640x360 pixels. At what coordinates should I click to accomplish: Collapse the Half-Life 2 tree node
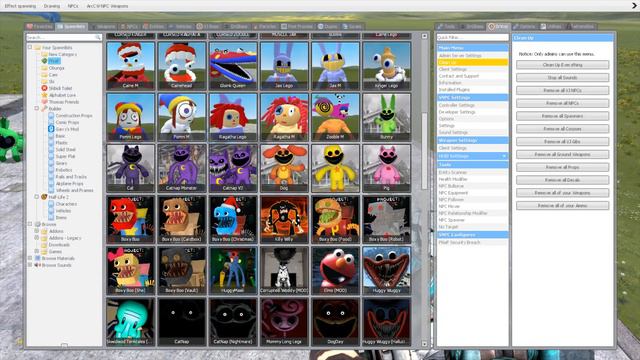tap(37, 197)
